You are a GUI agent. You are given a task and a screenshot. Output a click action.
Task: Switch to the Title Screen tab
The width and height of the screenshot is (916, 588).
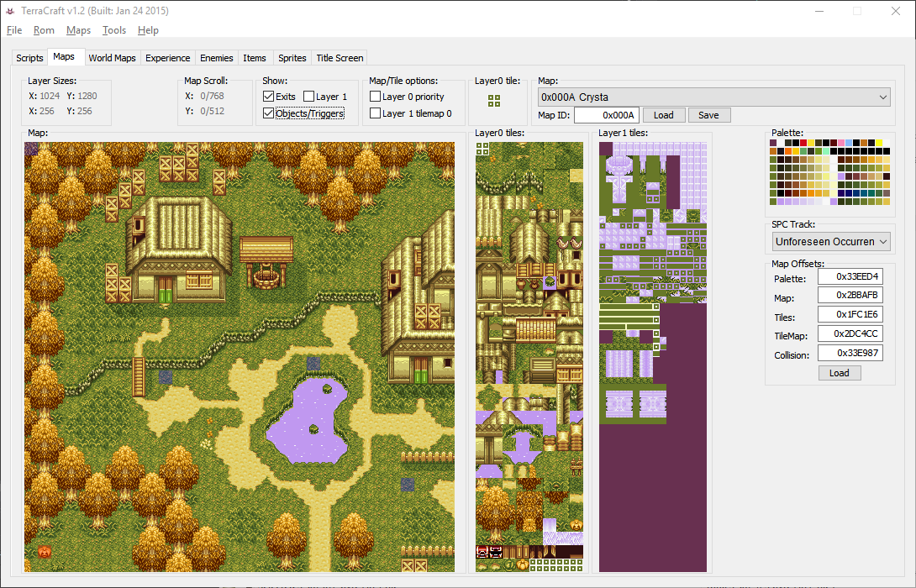point(340,58)
